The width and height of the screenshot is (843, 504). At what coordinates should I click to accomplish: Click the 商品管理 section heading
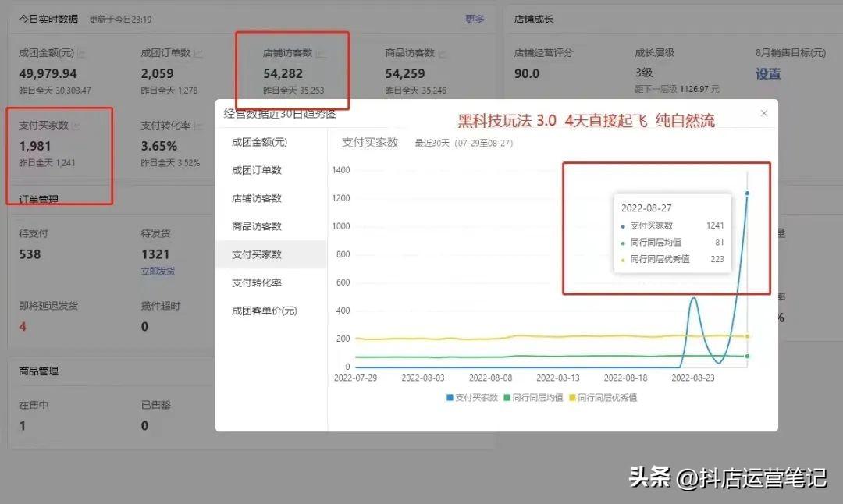39,371
